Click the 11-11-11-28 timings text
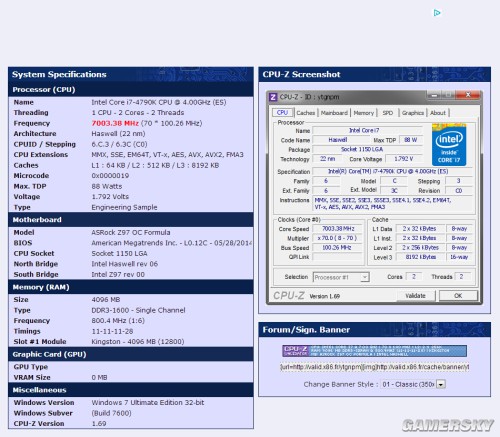500x437 pixels. (112, 331)
